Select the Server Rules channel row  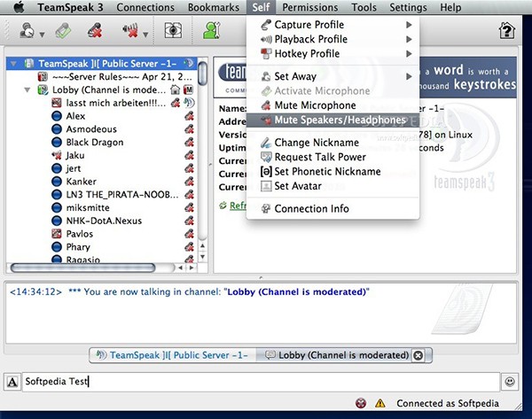point(101,77)
